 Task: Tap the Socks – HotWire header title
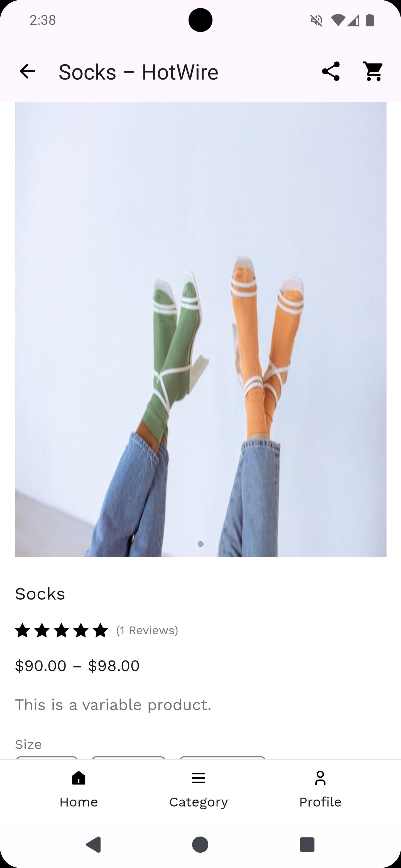pos(138,72)
